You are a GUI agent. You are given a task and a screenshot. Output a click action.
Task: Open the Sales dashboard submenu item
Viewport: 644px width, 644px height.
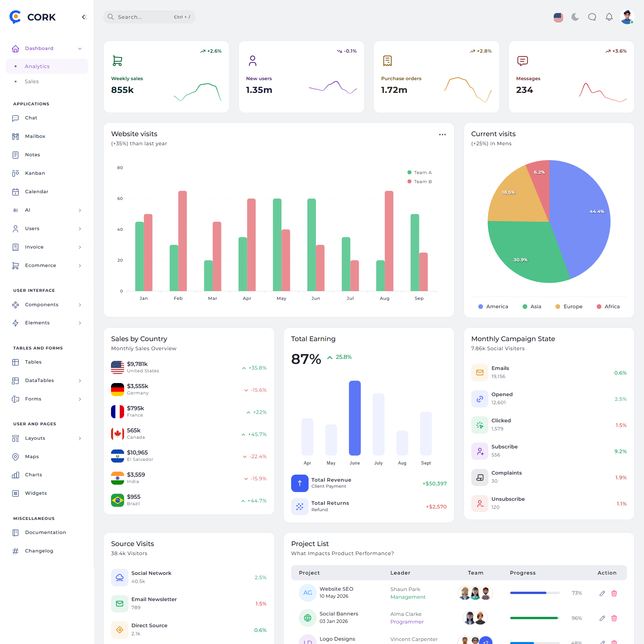[x=32, y=82]
